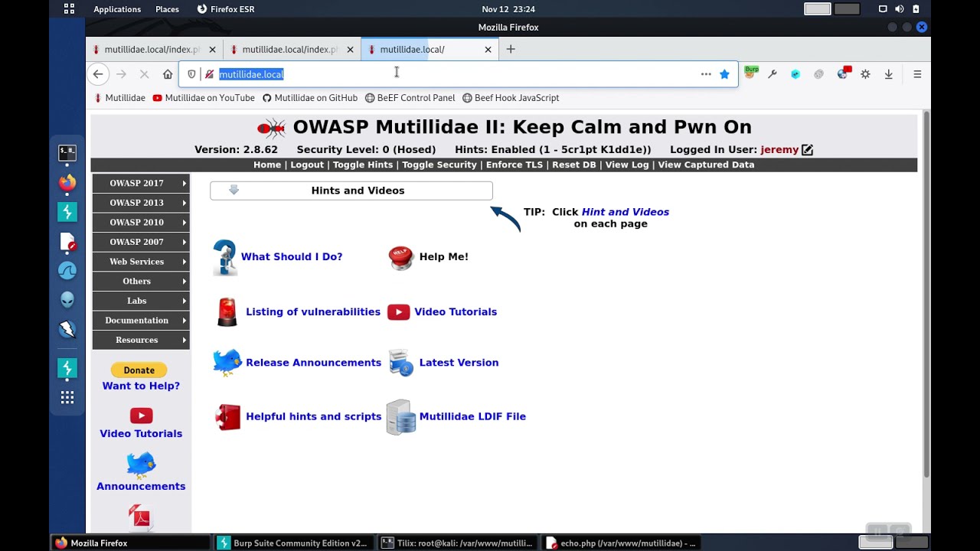Click the stop loading X icon

144,74
